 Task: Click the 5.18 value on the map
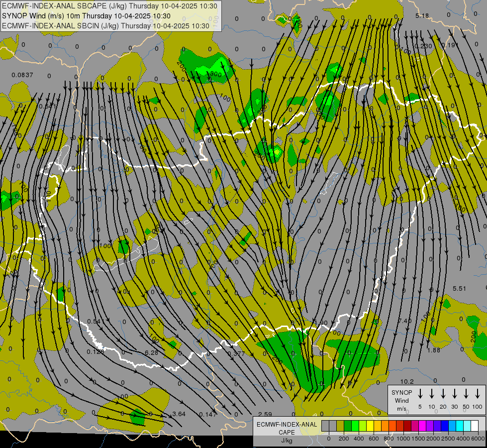click(x=422, y=15)
